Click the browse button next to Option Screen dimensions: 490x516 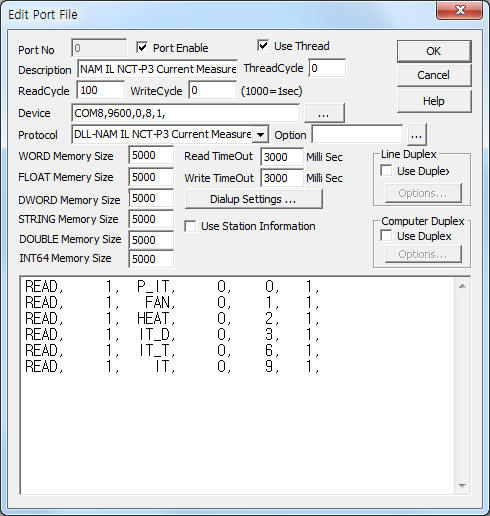(x=416, y=135)
